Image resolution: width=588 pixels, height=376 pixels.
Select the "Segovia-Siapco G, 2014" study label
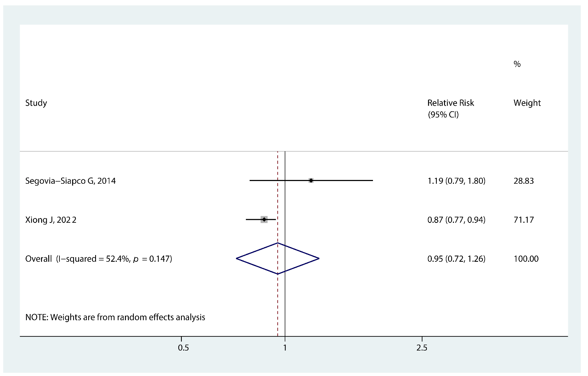70,181
